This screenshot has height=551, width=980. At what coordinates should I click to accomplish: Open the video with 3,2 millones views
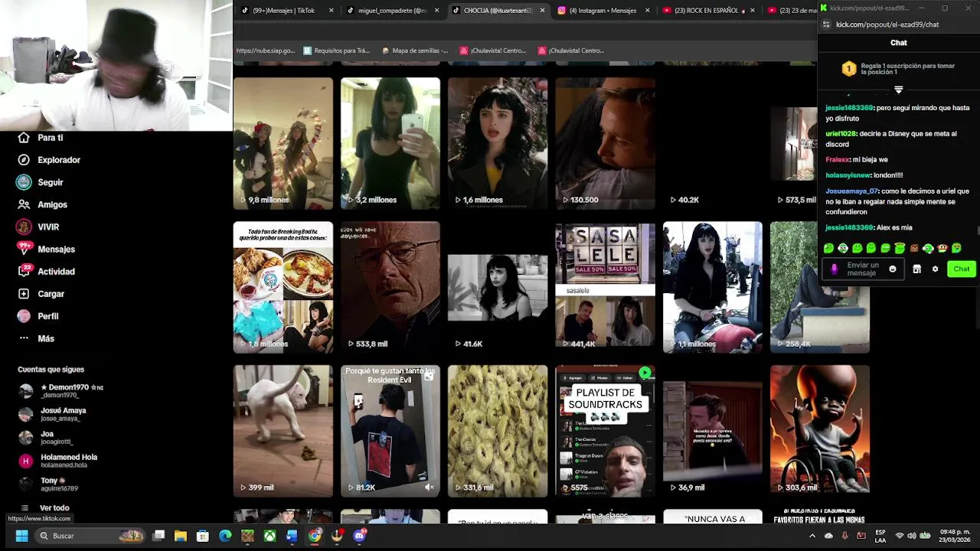tap(390, 143)
